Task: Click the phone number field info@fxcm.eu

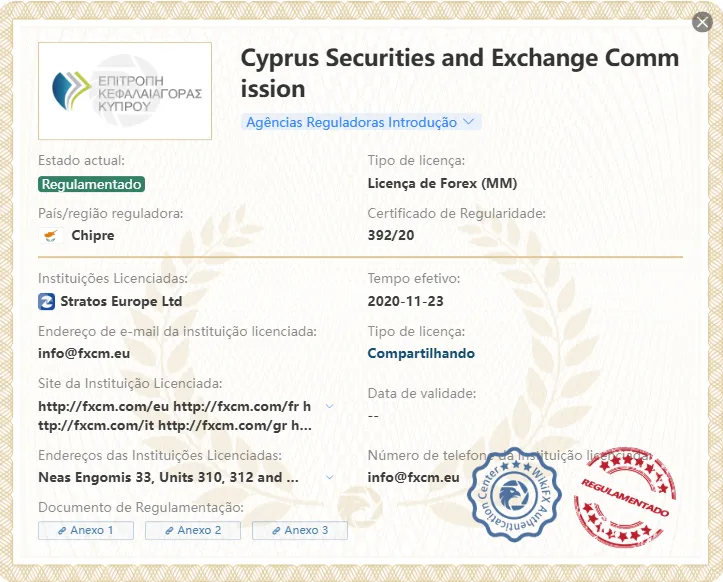Action: coord(414,477)
